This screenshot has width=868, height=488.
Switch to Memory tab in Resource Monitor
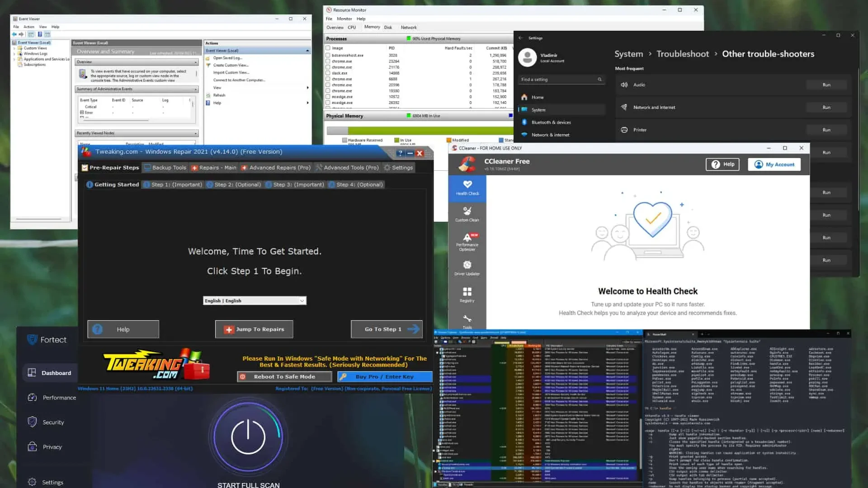click(x=372, y=27)
